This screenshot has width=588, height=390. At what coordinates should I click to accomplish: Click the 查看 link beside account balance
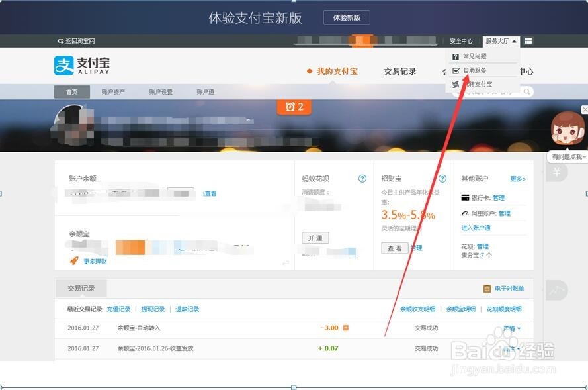tap(210, 194)
